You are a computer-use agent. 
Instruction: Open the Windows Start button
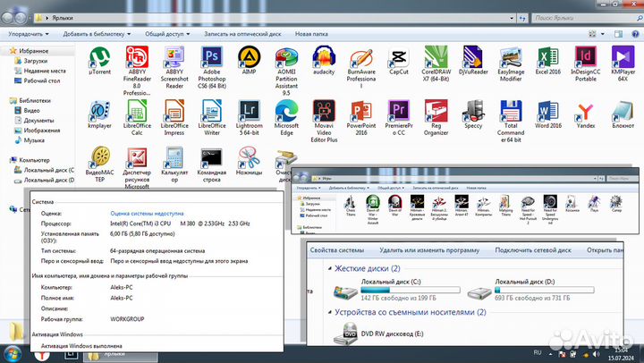tap(12, 354)
